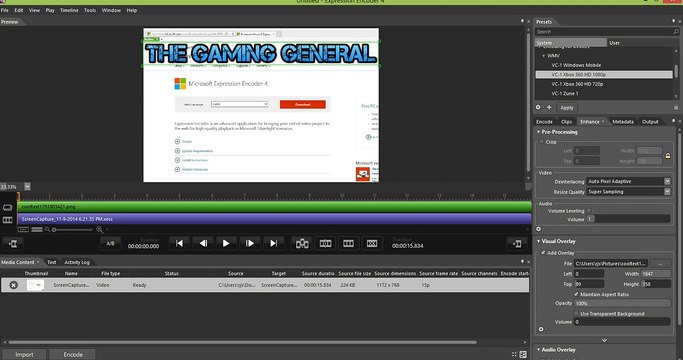Click the Encode button at bottom left
This screenshot has width=683, height=360.
tap(73, 354)
